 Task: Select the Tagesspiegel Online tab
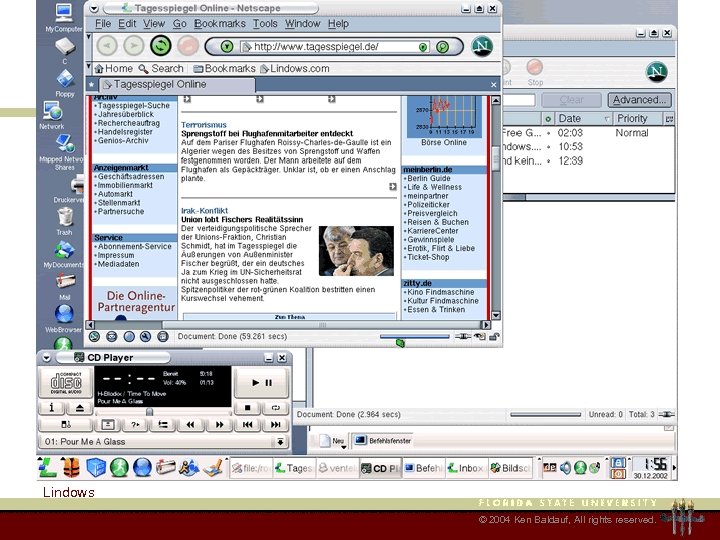point(177,84)
